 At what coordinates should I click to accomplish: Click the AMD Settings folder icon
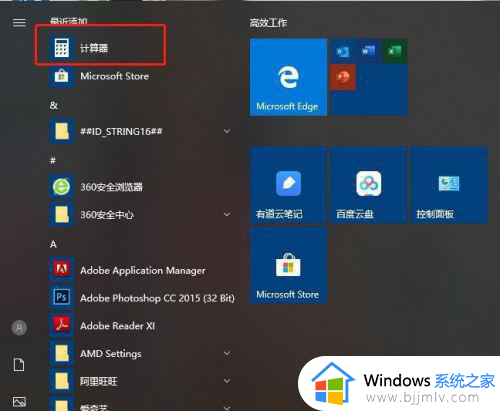click(62, 353)
